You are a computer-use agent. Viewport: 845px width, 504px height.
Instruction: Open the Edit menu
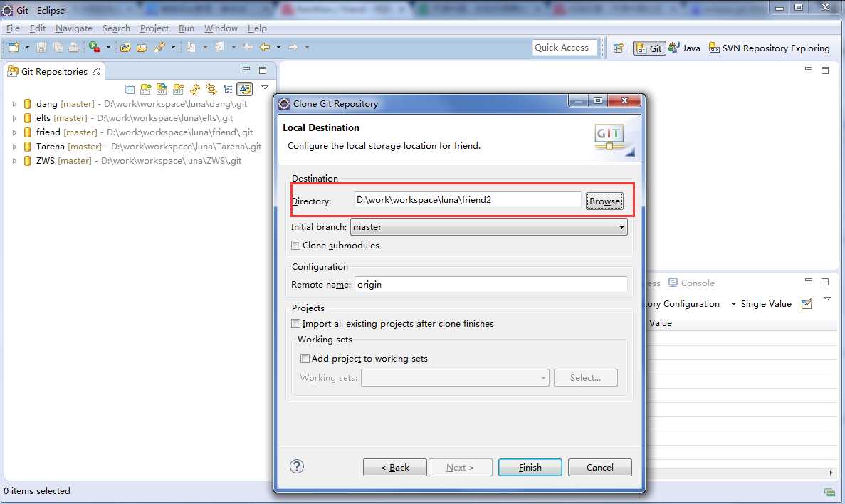pyautogui.click(x=38, y=28)
